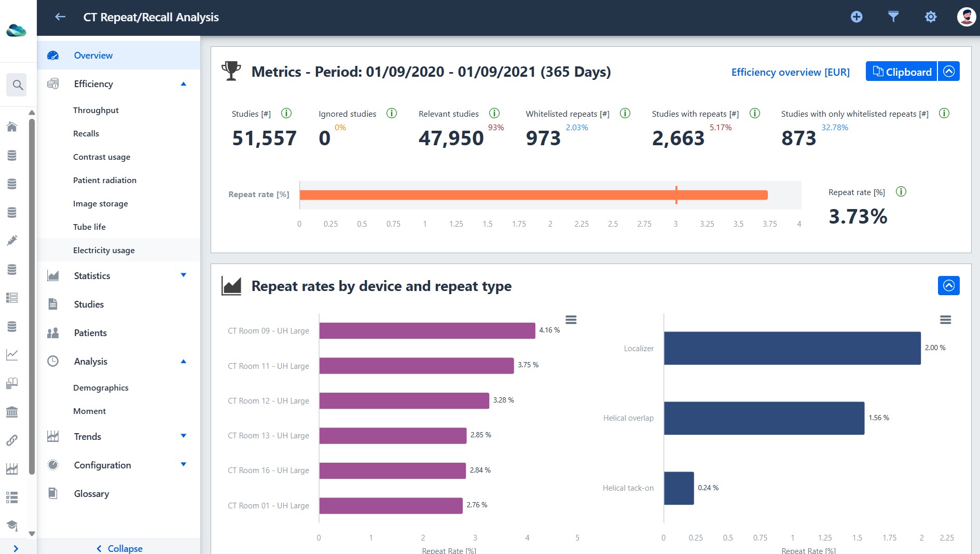Open repeat type chart hamburger menu

point(945,320)
